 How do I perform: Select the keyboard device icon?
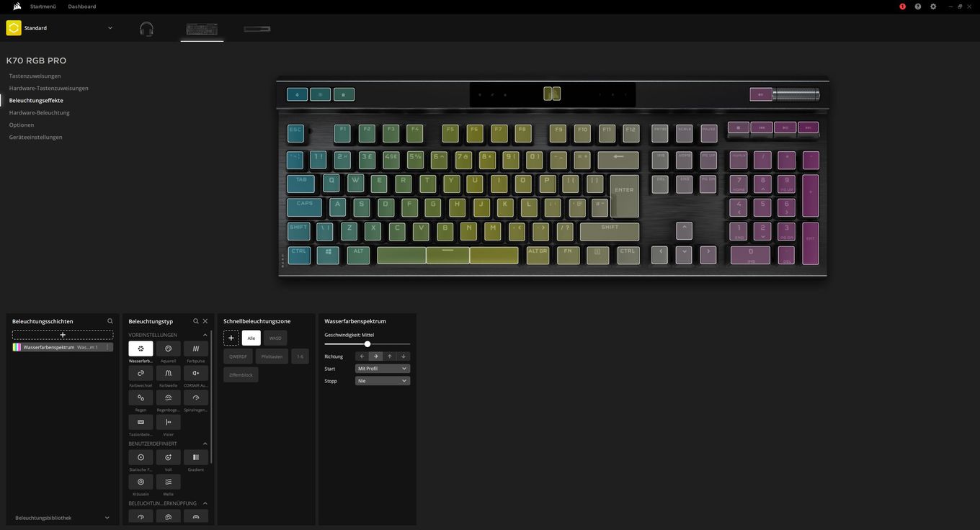202,29
